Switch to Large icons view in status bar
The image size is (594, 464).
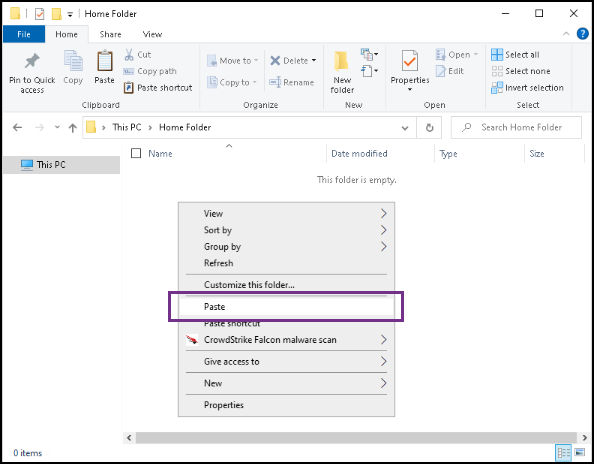pyautogui.click(x=580, y=452)
